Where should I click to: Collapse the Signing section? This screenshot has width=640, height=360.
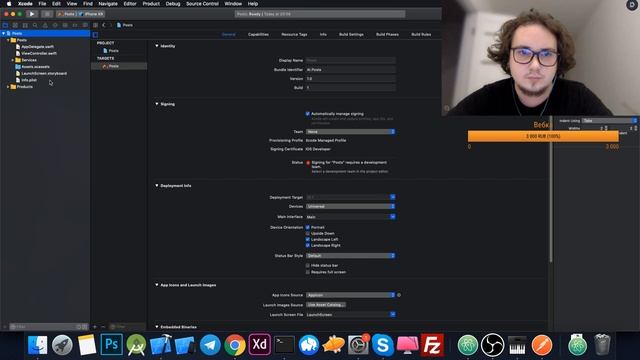(157, 104)
